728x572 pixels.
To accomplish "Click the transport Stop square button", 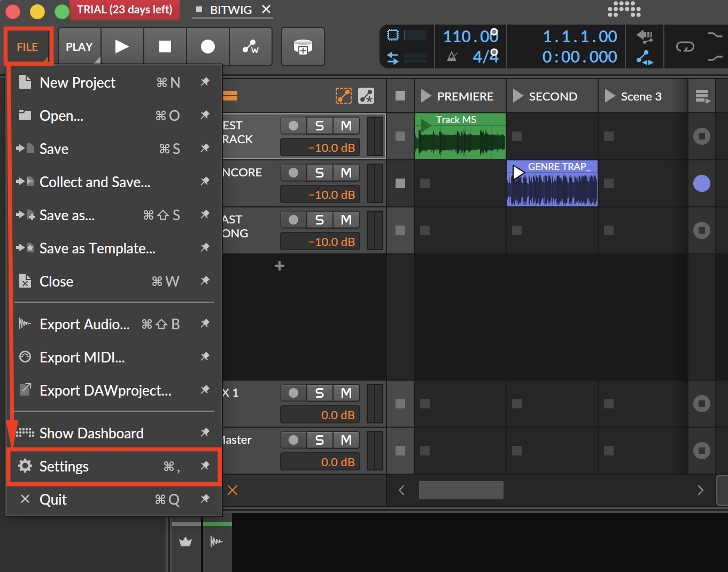I will [165, 47].
